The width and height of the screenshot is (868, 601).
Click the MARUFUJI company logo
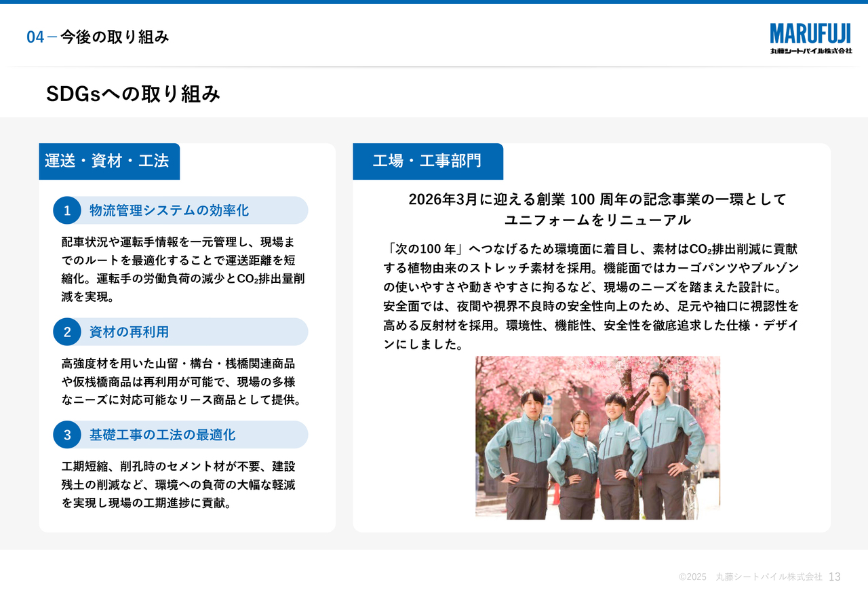point(810,38)
